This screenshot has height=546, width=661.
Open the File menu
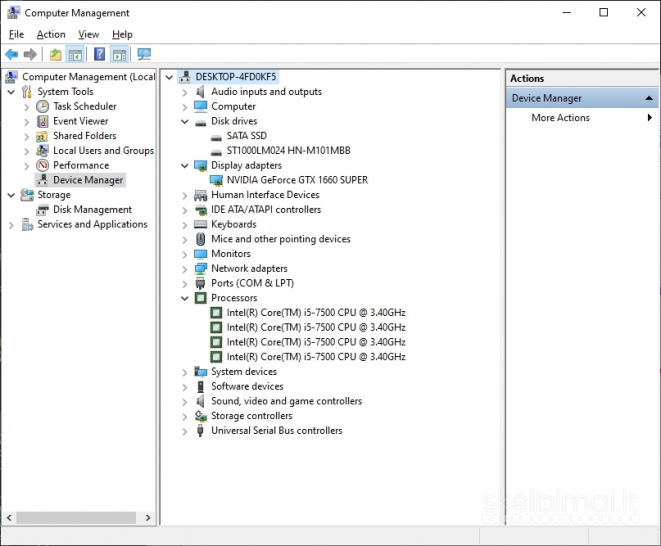tap(16, 35)
